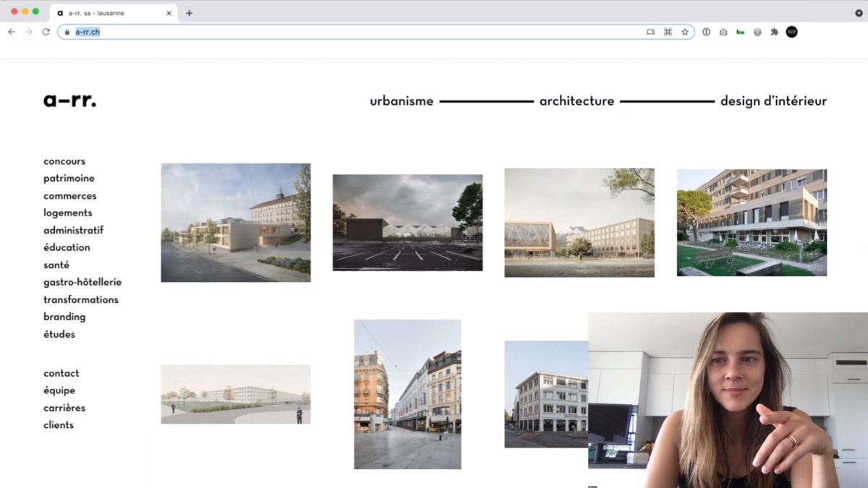The width and height of the screenshot is (868, 488).
Task: Filter projects by administratif
Action: pyautogui.click(x=73, y=231)
